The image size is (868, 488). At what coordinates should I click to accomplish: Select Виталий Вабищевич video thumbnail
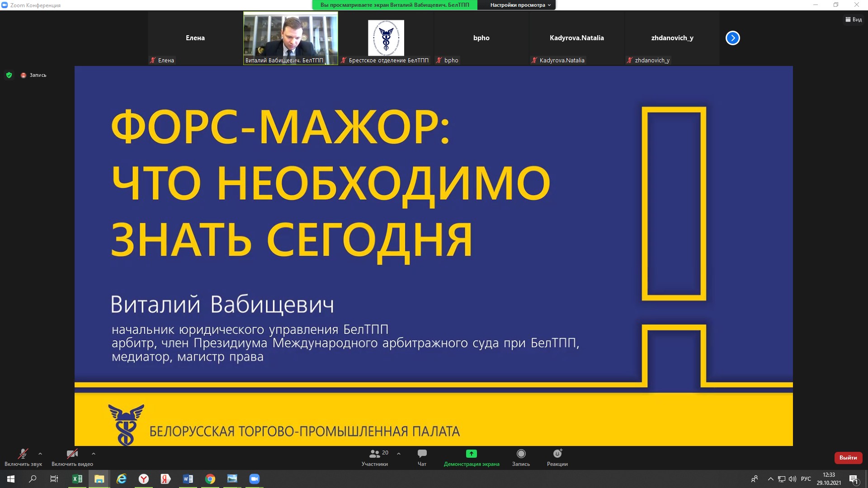(291, 38)
